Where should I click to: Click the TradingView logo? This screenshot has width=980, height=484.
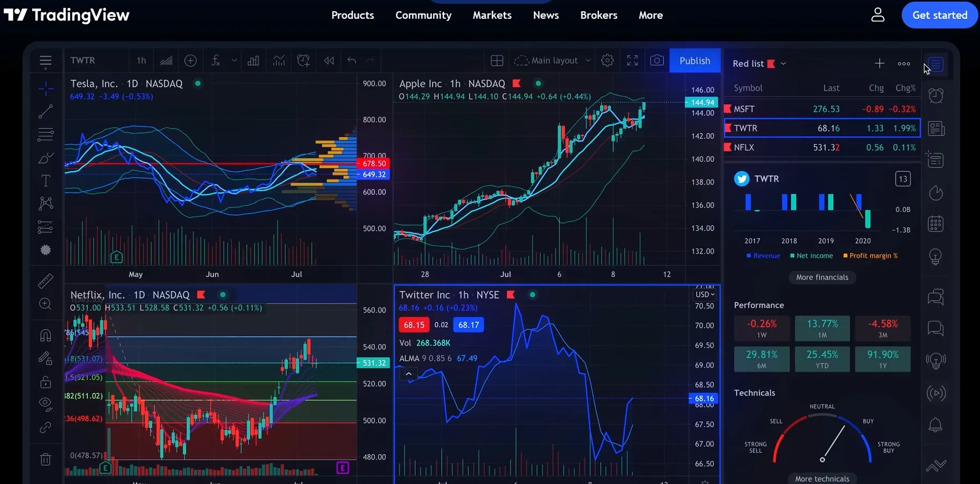(x=67, y=15)
